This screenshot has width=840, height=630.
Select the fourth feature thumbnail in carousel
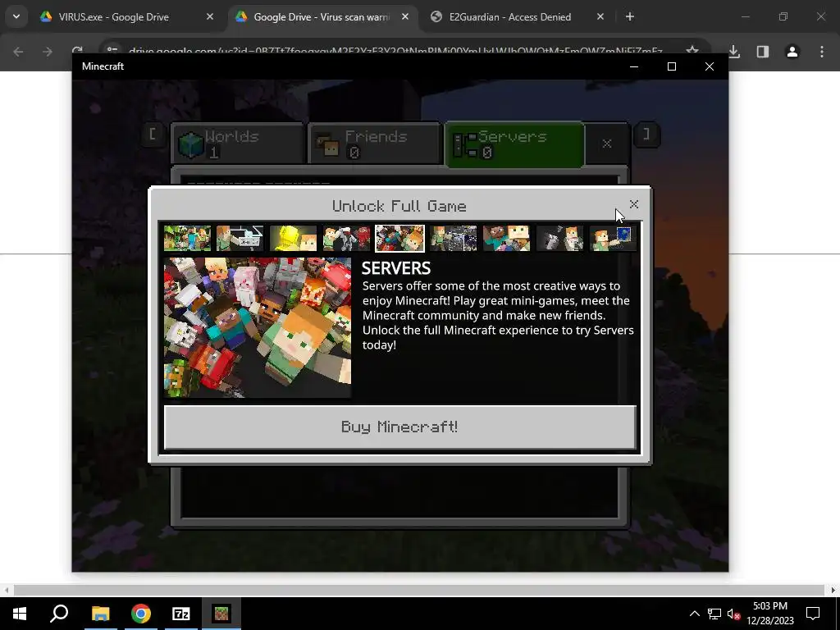(x=347, y=238)
